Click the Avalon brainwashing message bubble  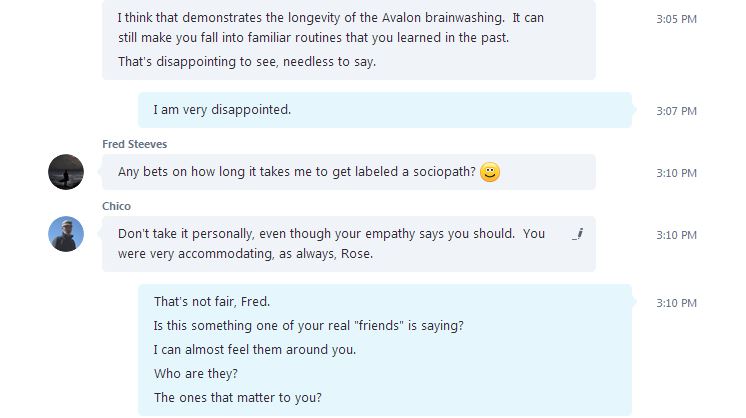(349, 40)
